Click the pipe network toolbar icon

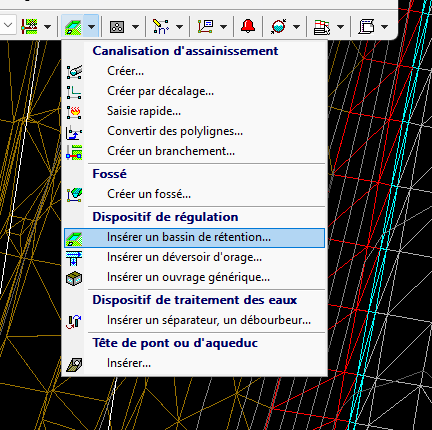pyautogui.click(x=29, y=26)
